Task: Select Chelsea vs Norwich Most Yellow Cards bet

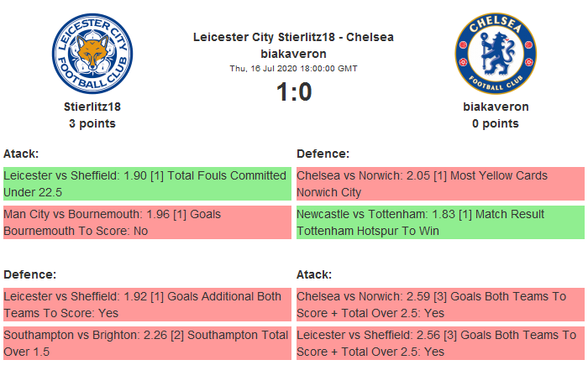Action: (x=440, y=184)
